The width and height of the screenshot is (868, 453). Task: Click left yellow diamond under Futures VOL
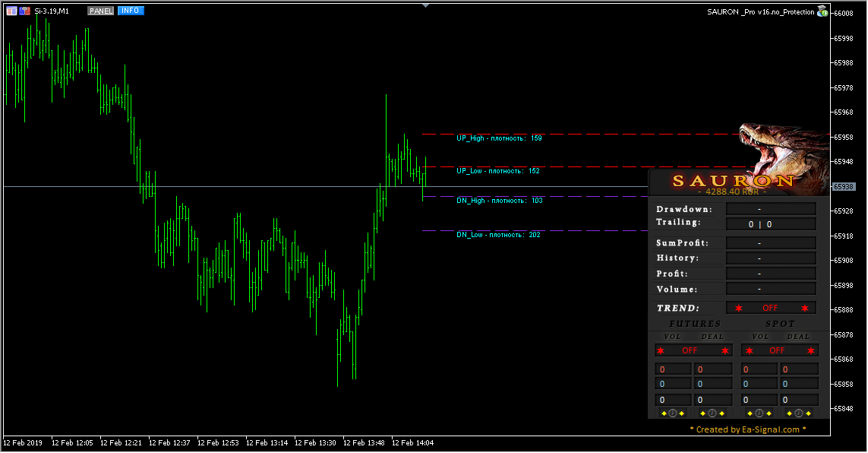coord(664,413)
